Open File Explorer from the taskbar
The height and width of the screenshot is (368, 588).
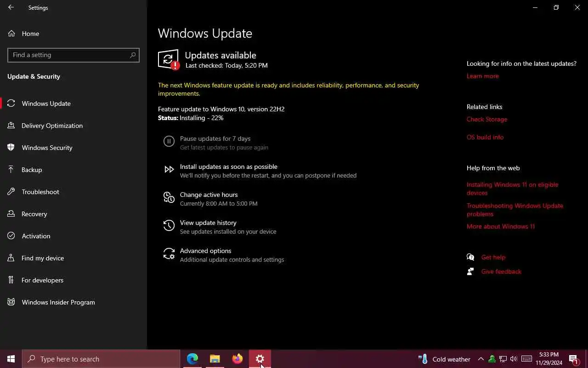click(x=215, y=359)
